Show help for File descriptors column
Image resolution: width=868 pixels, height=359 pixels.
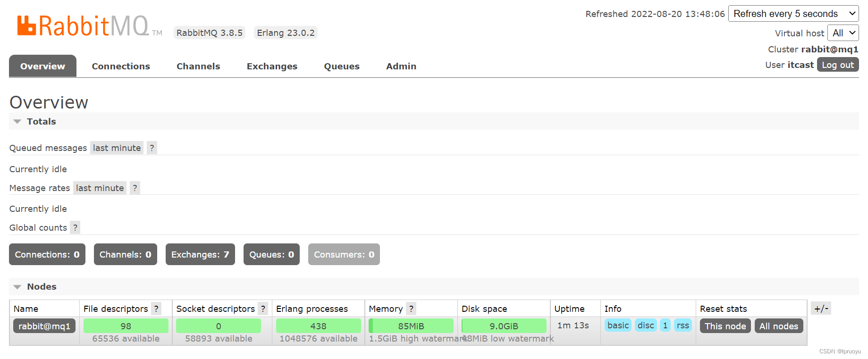156,309
